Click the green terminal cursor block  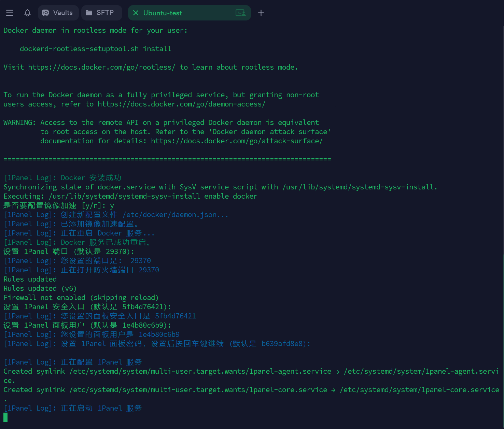tap(5, 417)
